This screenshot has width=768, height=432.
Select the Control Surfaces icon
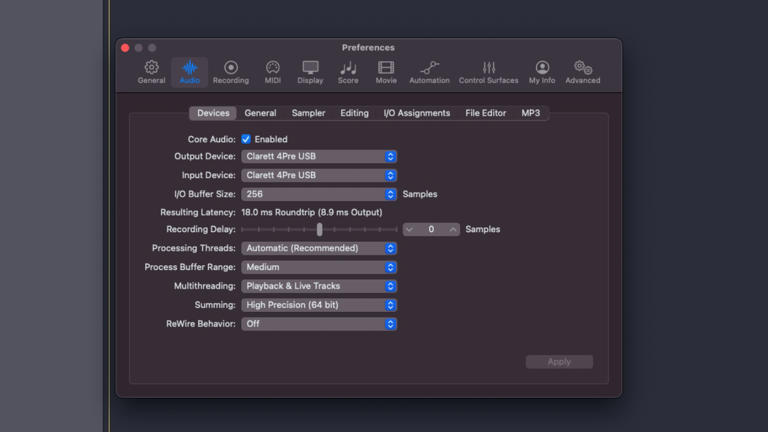(488, 70)
